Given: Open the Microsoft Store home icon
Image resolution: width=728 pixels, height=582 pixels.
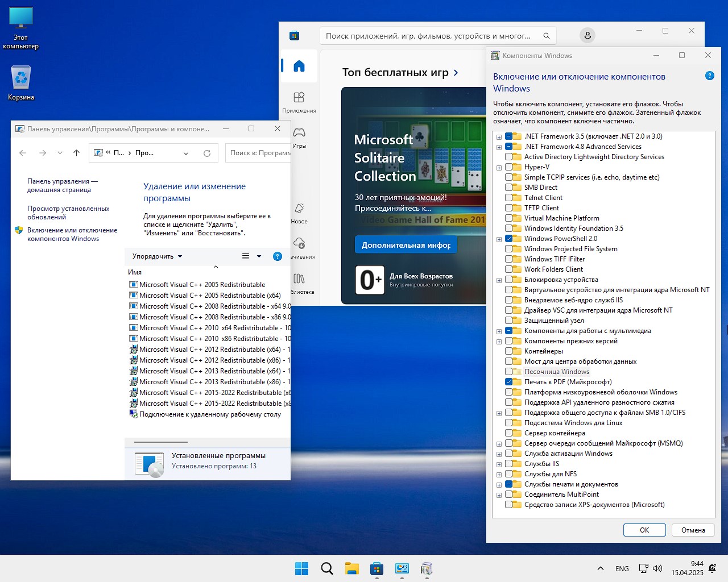Looking at the screenshot, I should click(x=299, y=66).
